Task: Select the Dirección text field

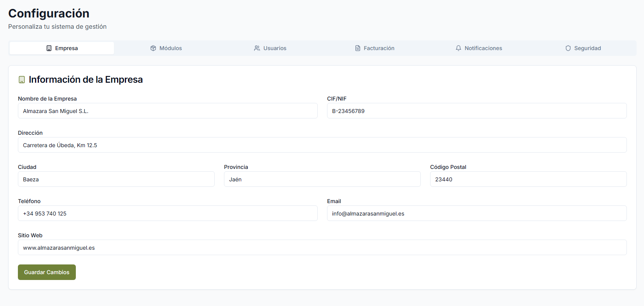Action: click(322, 145)
